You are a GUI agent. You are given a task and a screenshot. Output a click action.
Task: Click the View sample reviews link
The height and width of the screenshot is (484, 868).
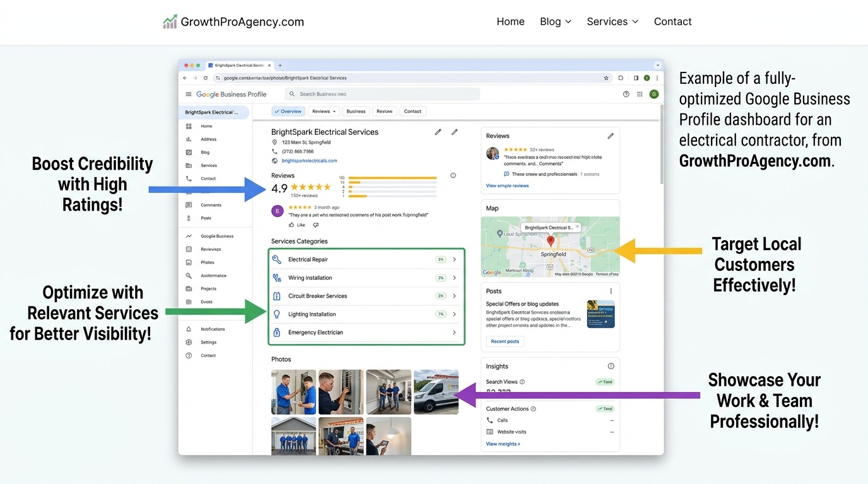[507, 186]
